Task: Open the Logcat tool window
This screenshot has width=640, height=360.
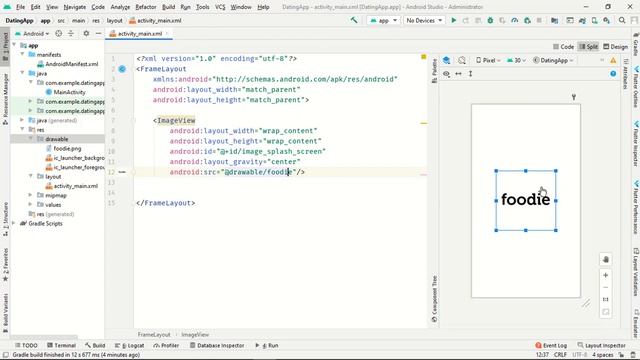Action: 129,345
